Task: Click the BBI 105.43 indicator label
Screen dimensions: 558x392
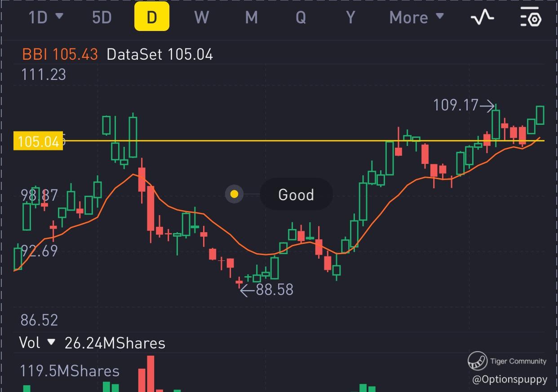Action: coord(60,55)
